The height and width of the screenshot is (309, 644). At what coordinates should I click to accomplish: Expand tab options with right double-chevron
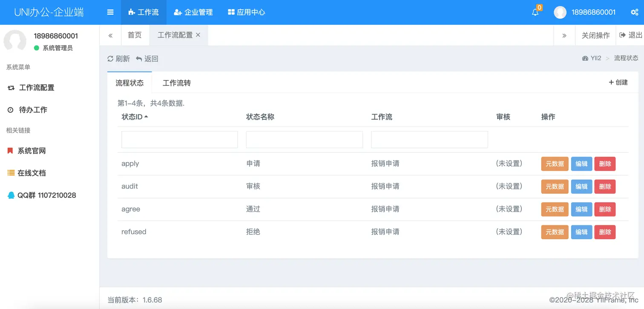564,35
